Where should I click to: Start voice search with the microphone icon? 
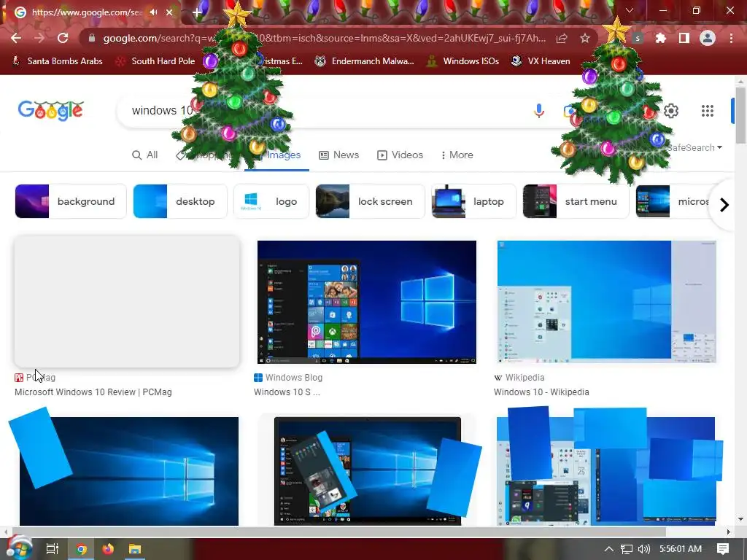(539, 111)
